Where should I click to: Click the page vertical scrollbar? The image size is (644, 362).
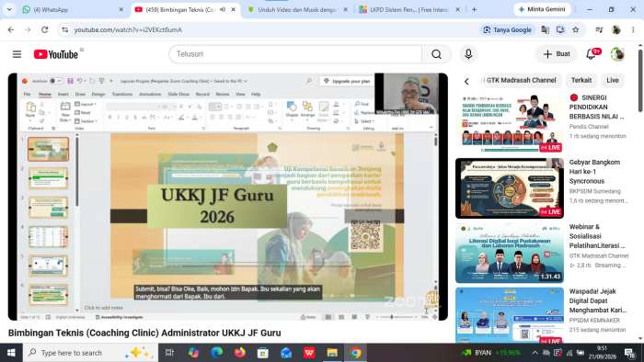pos(640,80)
